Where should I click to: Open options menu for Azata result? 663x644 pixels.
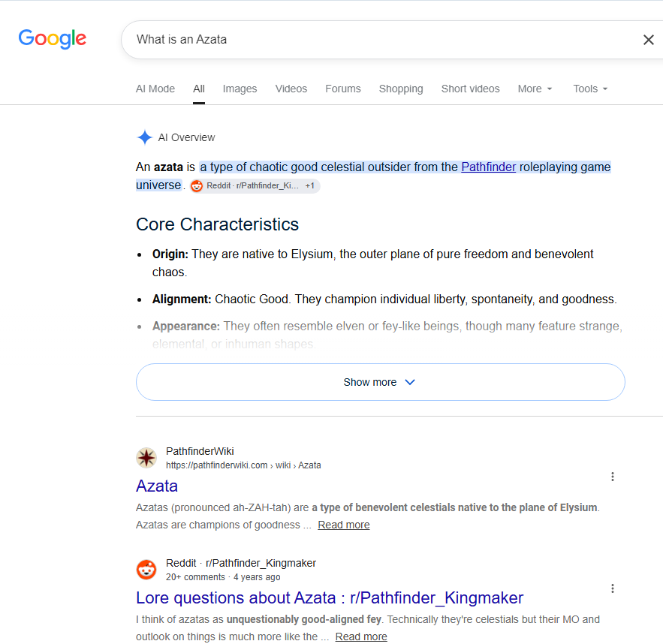[x=612, y=477]
